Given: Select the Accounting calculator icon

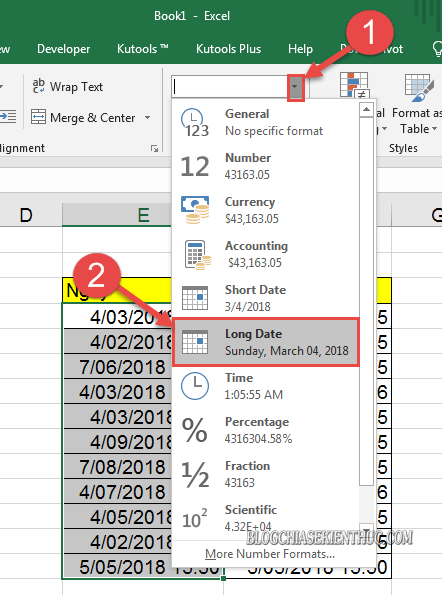Looking at the screenshot, I should click(197, 254).
